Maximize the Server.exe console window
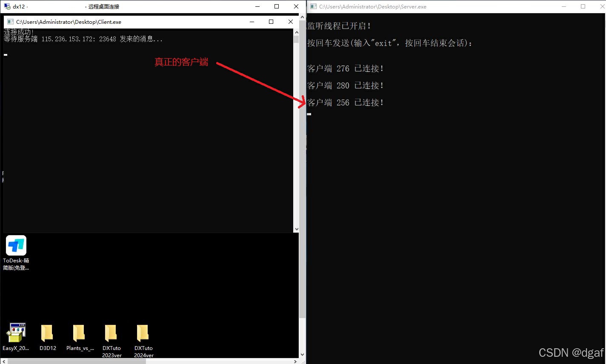Screen dimensions: 606x364 pyautogui.click(x=583, y=6)
